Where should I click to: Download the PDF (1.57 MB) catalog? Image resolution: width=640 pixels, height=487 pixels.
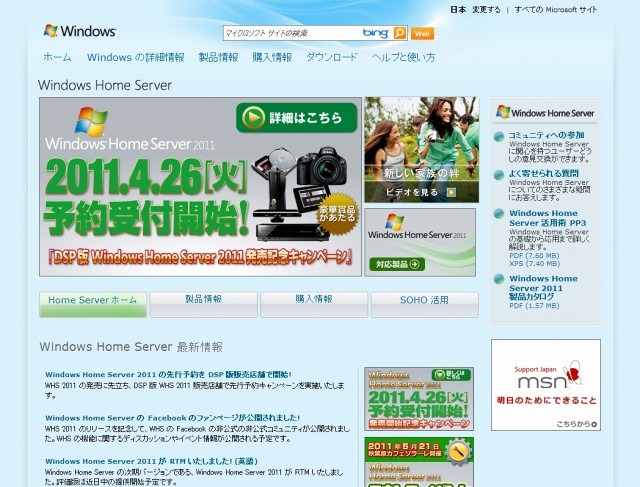coord(534,306)
